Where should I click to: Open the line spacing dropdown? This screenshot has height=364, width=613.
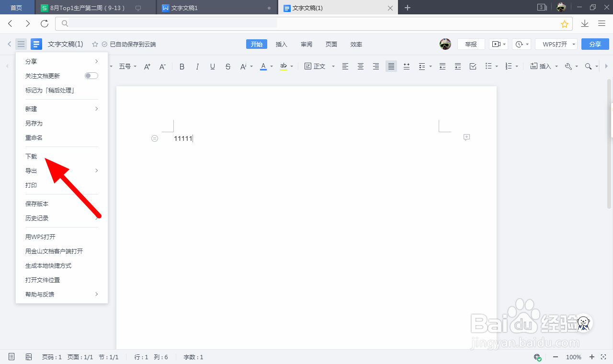tap(424, 67)
